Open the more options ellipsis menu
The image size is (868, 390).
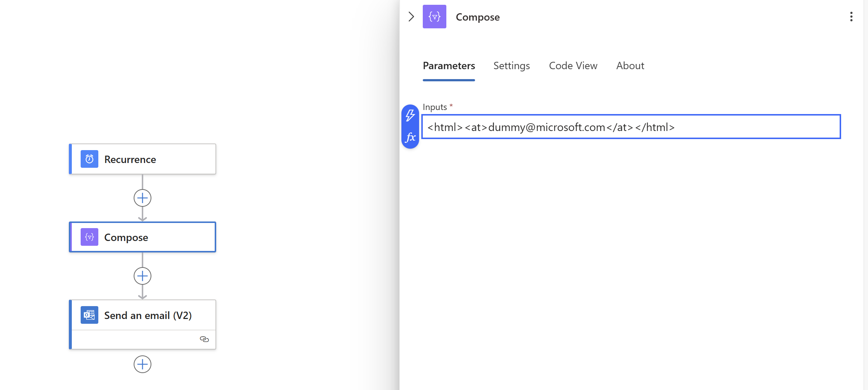(851, 17)
